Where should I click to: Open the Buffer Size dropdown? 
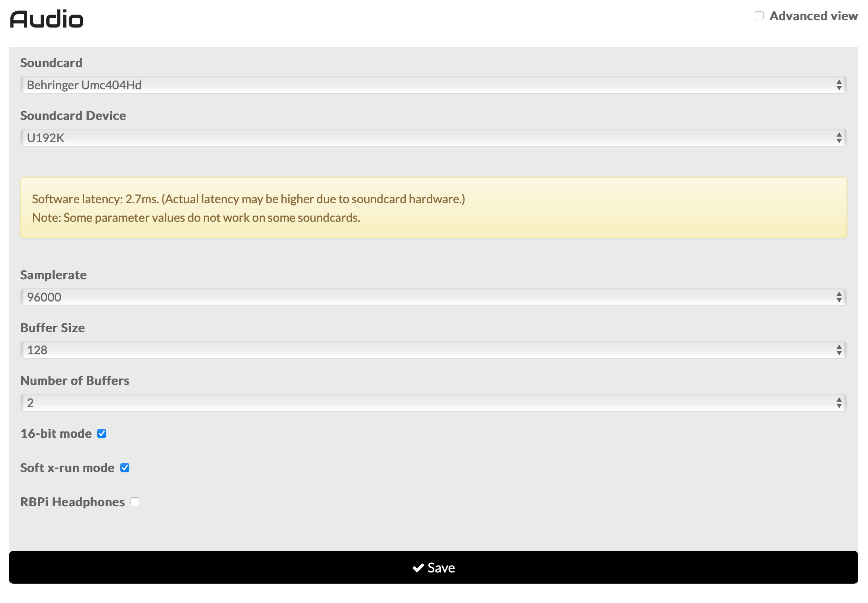tap(433, 350)
